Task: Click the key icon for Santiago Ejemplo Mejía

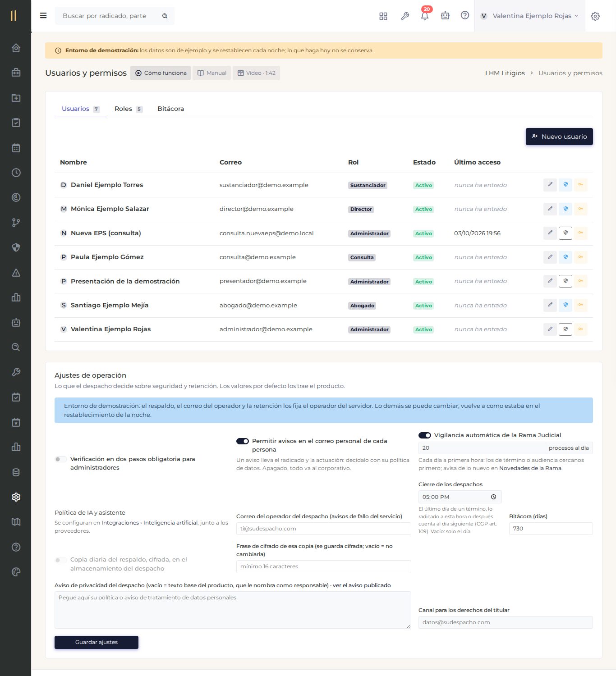Action: [581, 305]
